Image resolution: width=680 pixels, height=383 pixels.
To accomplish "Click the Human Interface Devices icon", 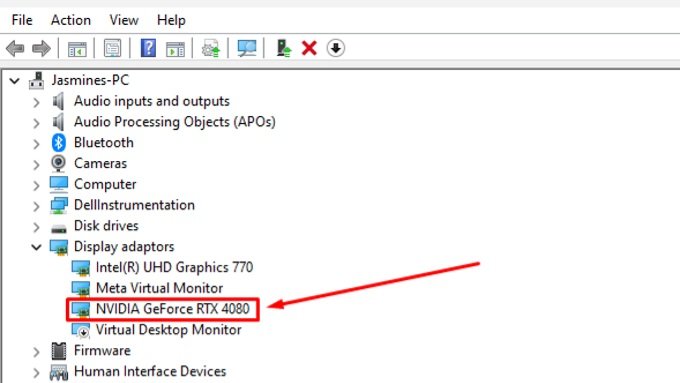I will tap(59, 373).
